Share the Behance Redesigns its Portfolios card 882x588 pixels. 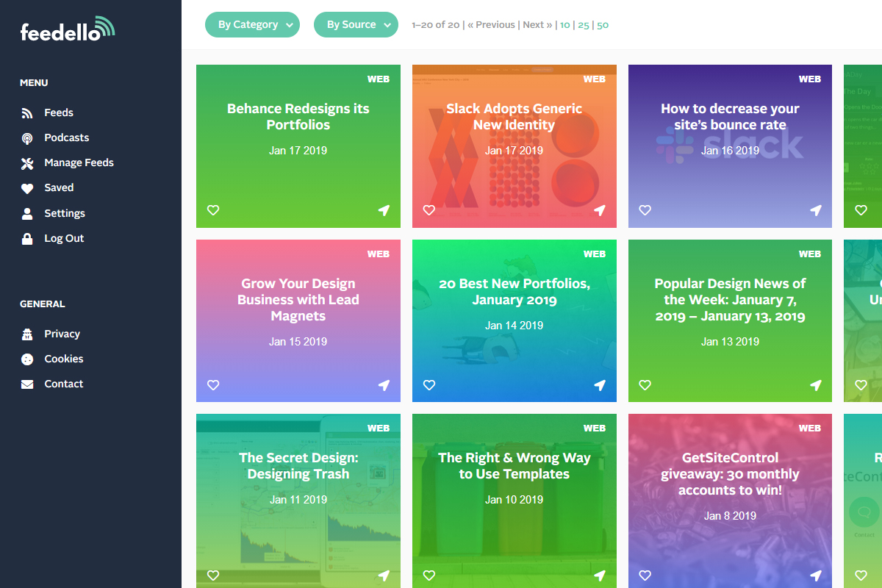[384, 210]
